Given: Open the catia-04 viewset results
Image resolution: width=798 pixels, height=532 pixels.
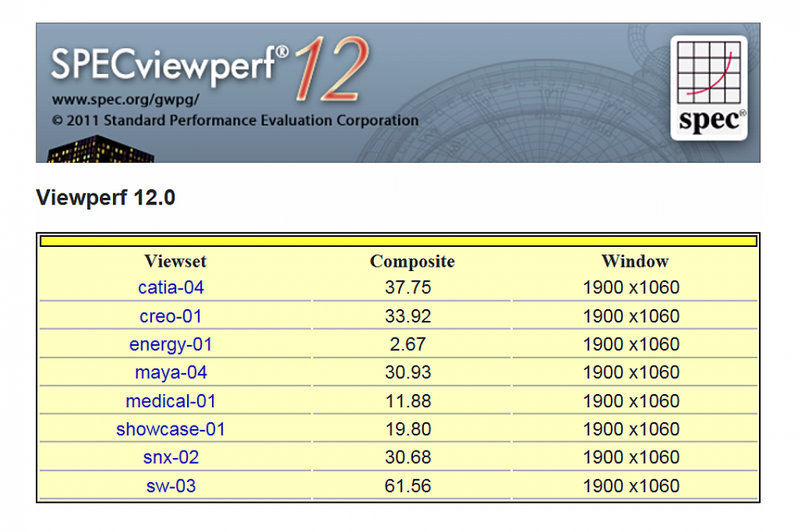Looking at the screenshot, I should [x=170, y=288].
